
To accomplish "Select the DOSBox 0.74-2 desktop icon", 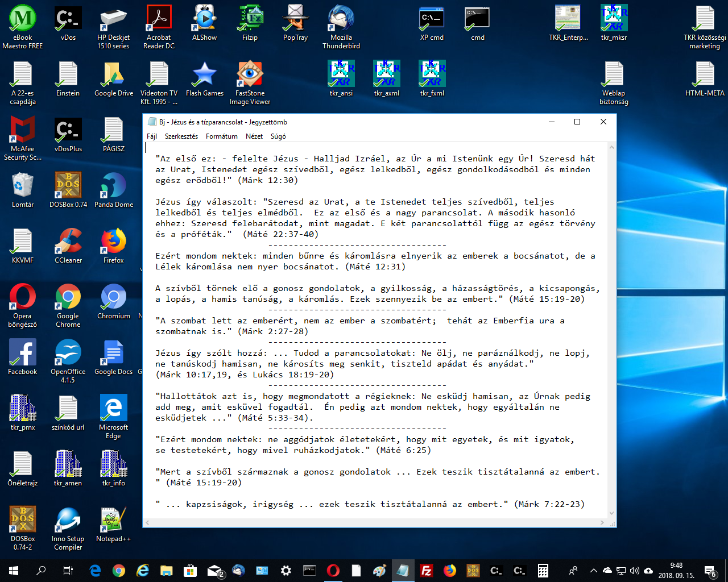I will coord(23,529).
